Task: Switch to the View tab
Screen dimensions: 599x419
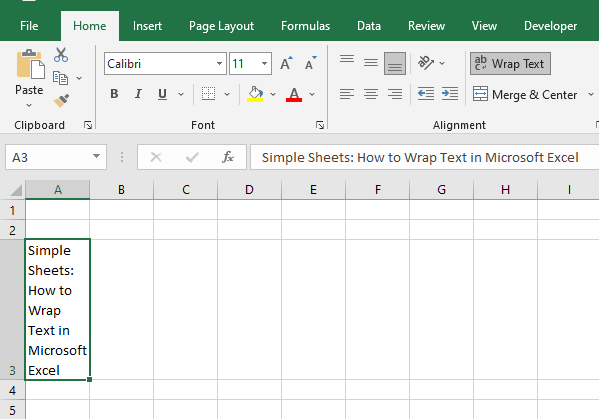Action: (484, 26)
